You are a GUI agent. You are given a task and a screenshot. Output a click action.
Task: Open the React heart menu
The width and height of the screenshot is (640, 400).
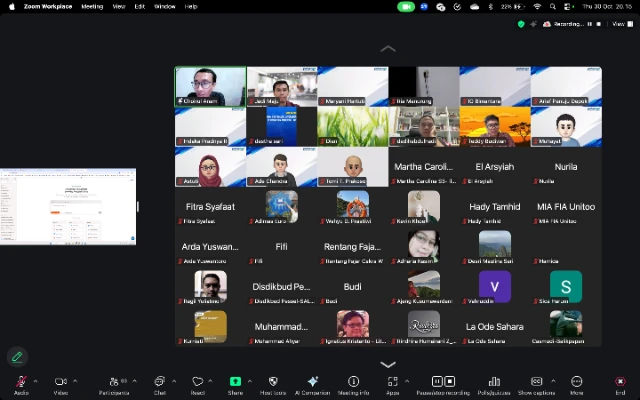point(198,385)
